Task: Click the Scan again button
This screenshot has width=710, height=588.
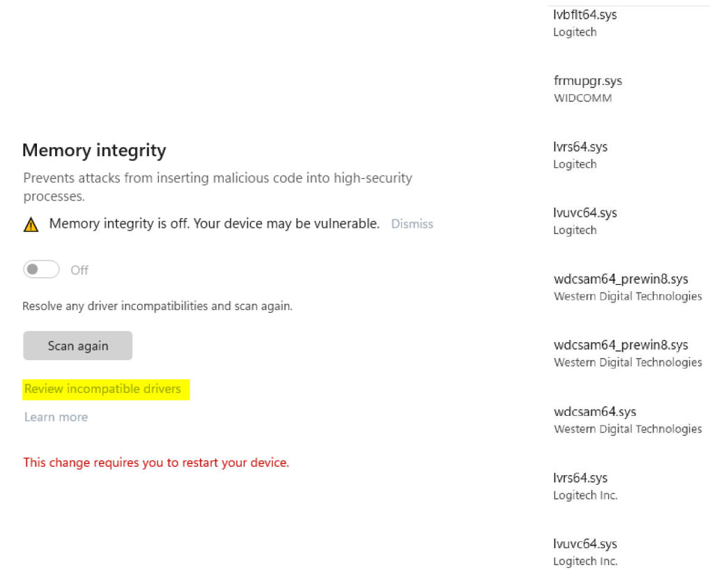Action: 77,345
